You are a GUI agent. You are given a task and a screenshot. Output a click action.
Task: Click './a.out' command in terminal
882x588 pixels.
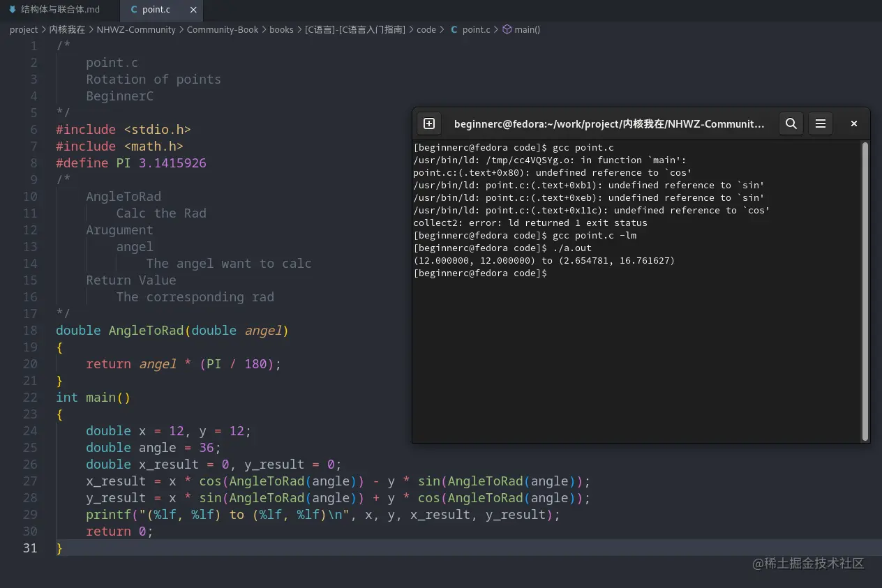pyautogui.click(x=572, y=248)
